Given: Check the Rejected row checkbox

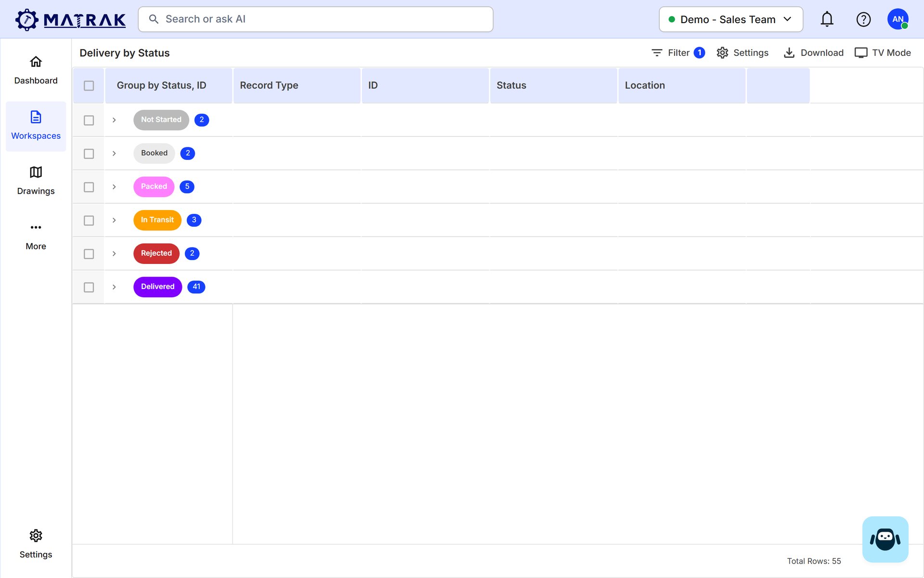Looking at the screenshot, I should (89, 254).
